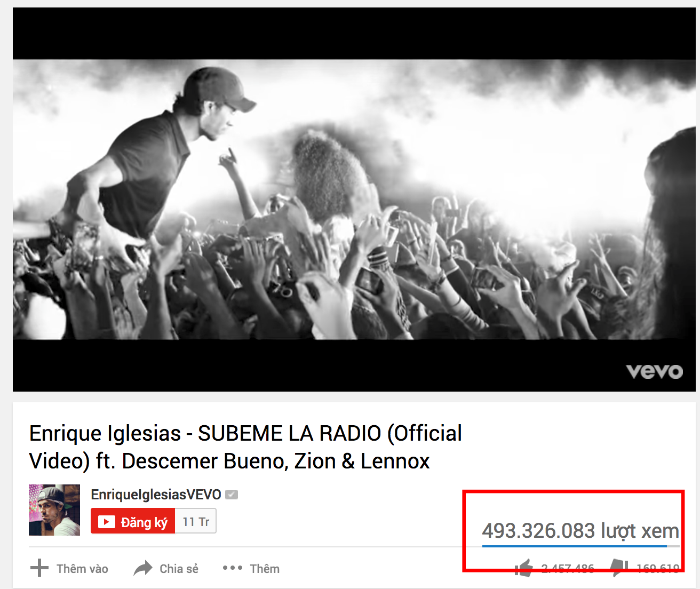This screenshot has height=589, width=700.
Task: Subscribe using the Đăng ký button
Action: 133,521
